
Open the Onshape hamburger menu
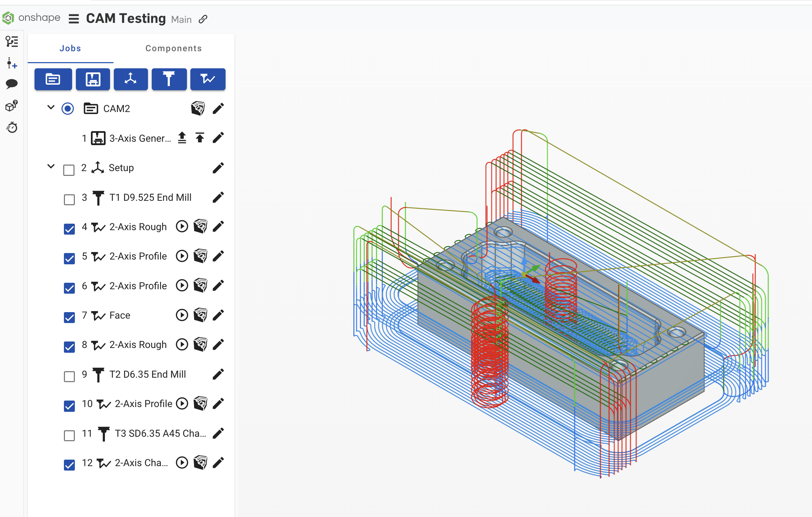[73, 19]
